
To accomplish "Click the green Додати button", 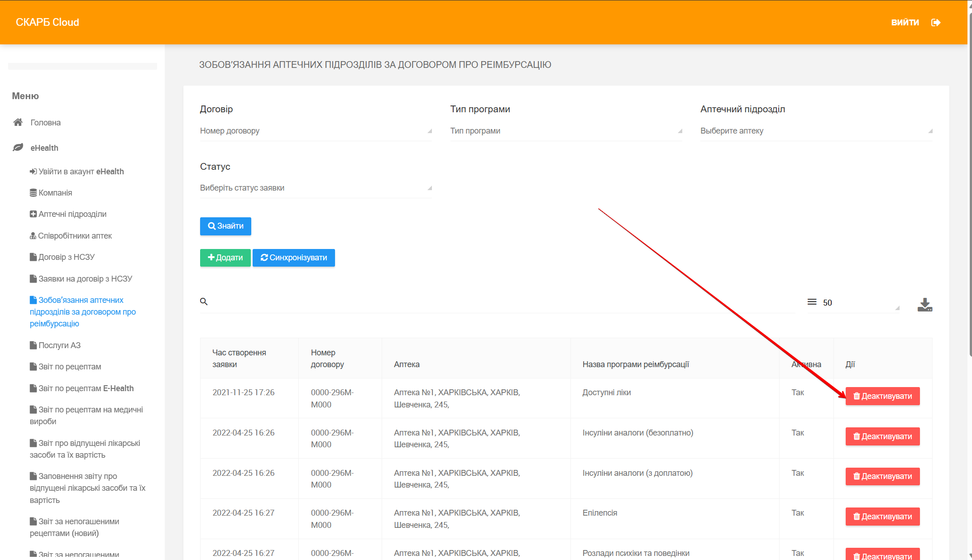I will click(x=225, y=258).
